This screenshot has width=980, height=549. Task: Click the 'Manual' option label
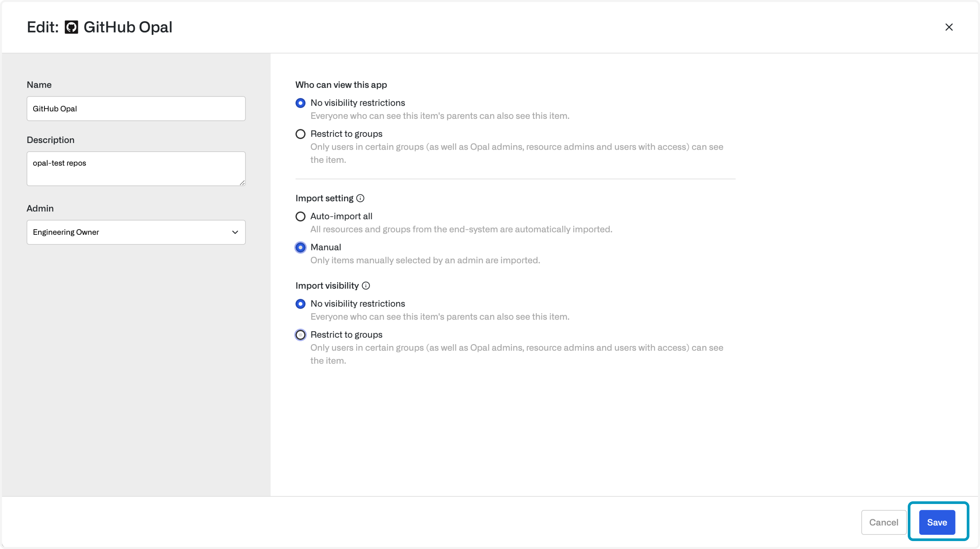pos(326,247)
